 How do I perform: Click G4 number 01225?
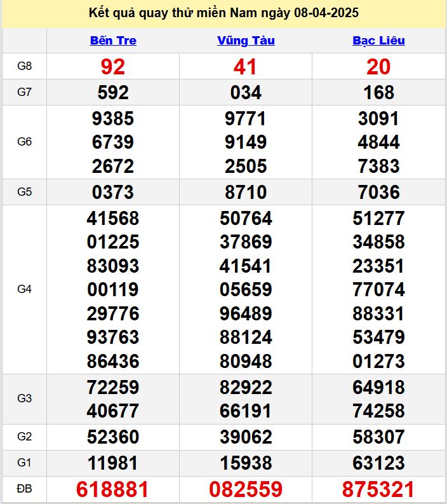[x=113, y=242]
